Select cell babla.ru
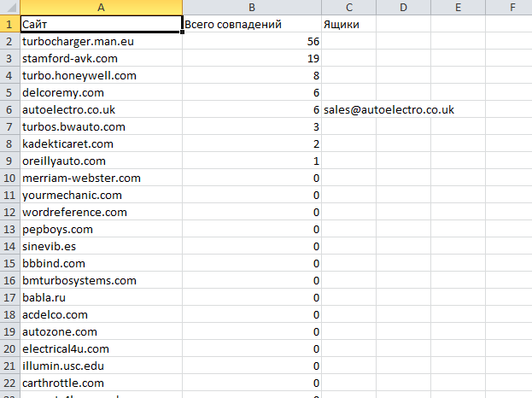This screenshot has width=532, height=398. point(101,297)
